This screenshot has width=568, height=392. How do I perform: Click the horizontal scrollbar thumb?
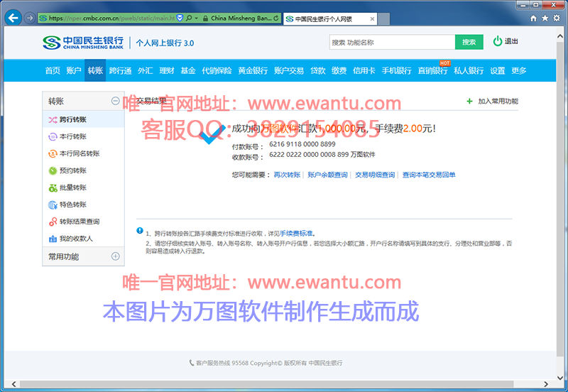click(x=266, y=383)
